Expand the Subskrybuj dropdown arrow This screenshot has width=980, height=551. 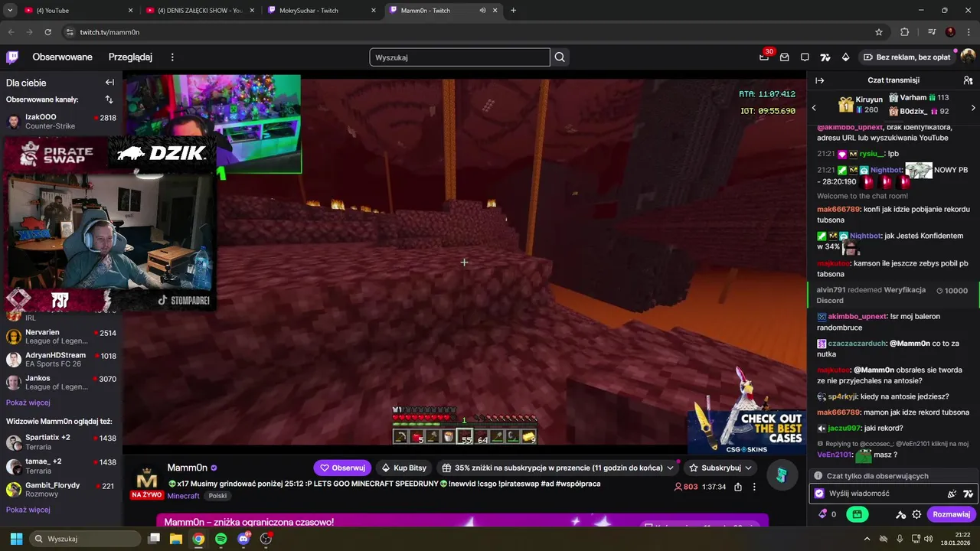tap(748, 468)
